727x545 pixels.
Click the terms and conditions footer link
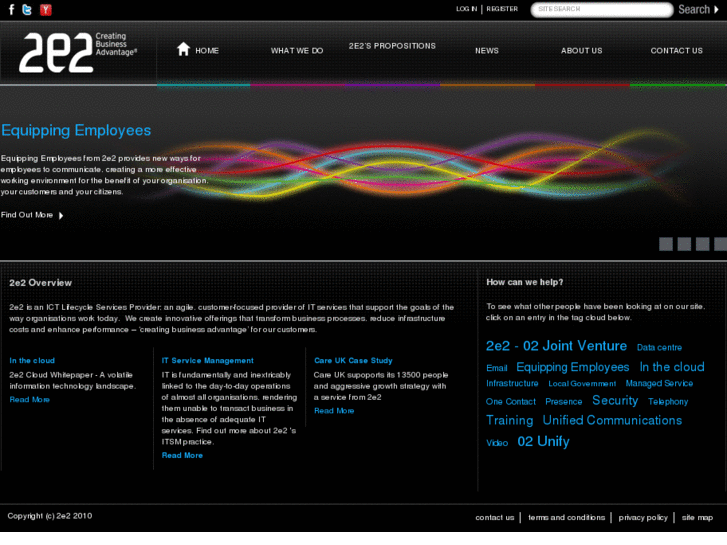coord(567,517)
